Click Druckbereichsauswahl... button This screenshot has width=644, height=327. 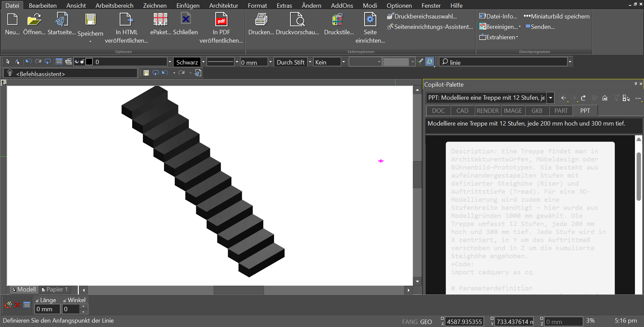[x=422, y=16]
